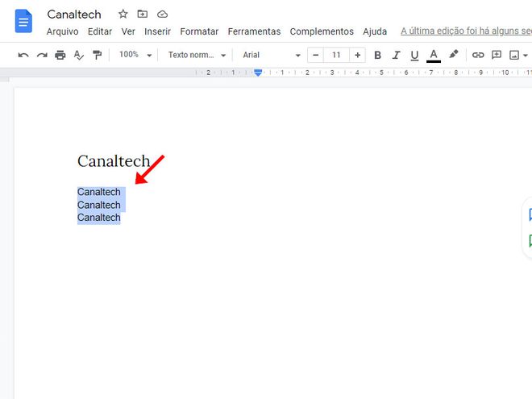This screenshot has height=399, width=532.
Task: Toggle italic formatting
Action: [x=396, y=55]
